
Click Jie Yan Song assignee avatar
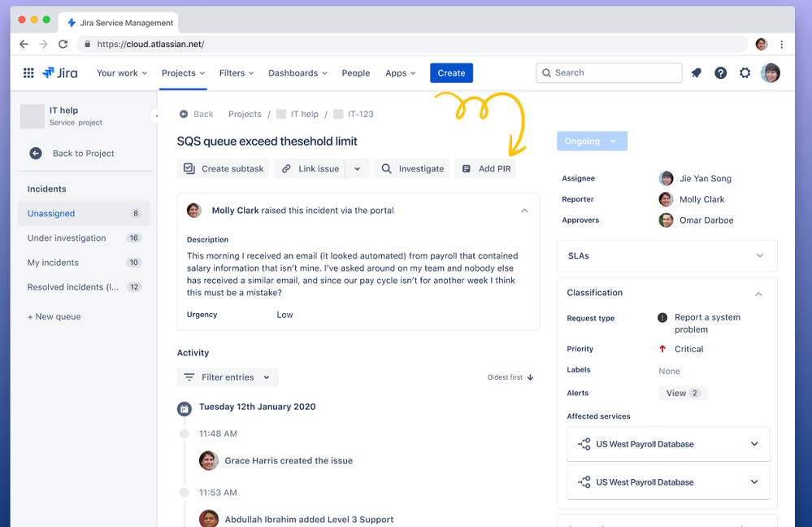tap(666, 178)
